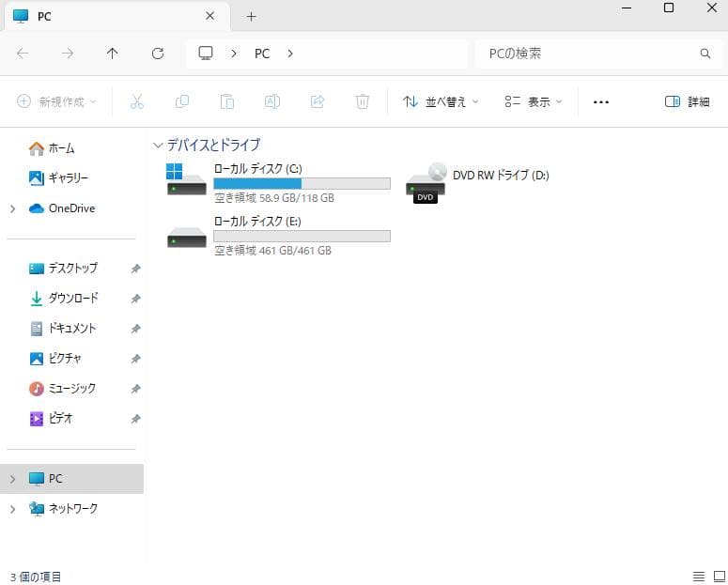The height and width of the screenshot is (585, 728).
Task: Open the 新規作成 dropdown
Action: click(x=56, y=101)
